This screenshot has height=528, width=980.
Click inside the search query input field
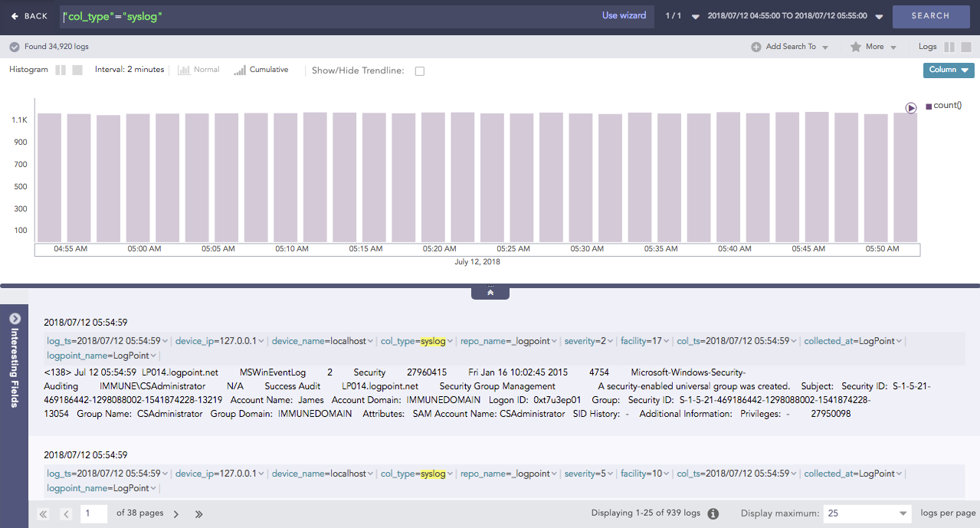(x=306, y=15)
